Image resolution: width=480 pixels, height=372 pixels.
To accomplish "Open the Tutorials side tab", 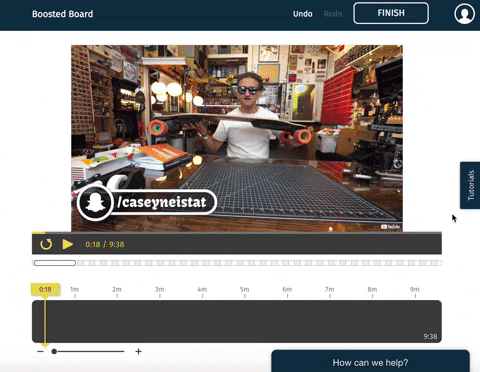I will coord(470,185).
